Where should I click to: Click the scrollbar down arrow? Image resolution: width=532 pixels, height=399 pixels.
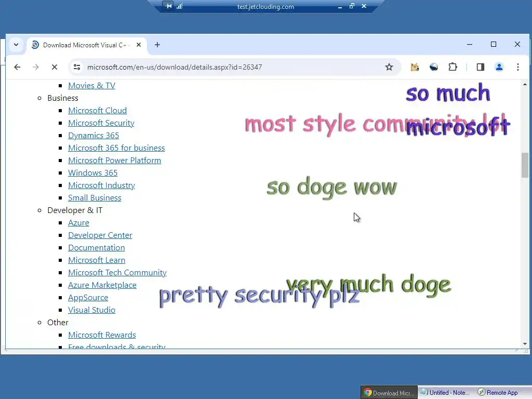coord(525,344)
